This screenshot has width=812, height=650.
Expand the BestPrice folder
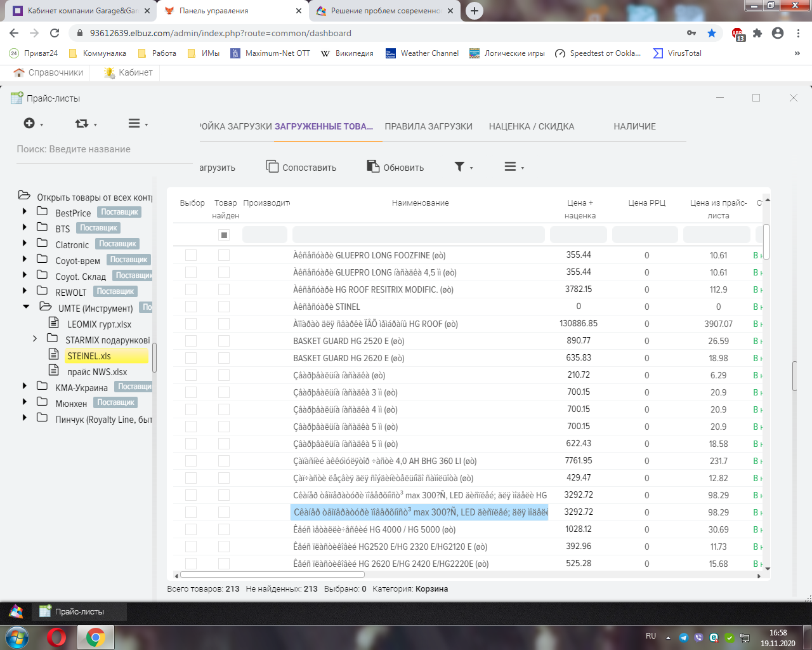click(x=24, y=211)
